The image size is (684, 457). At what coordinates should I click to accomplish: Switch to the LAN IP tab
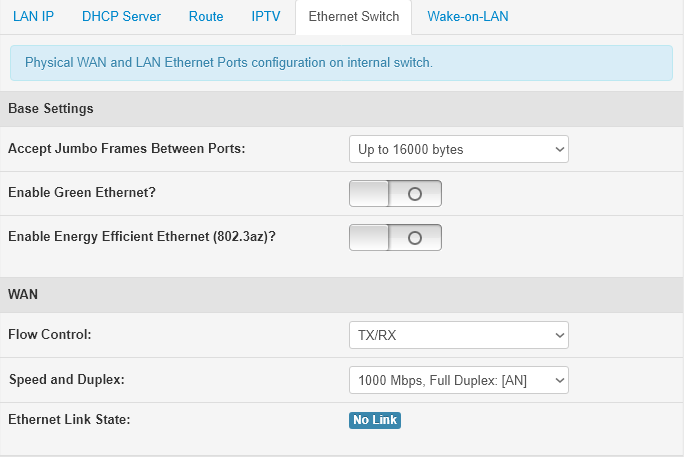(33, 17)
